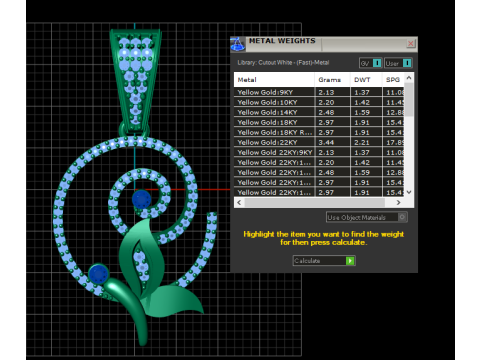Select the Yellow Gold:18KY row
480x360 pixels.
click(319, 122)
